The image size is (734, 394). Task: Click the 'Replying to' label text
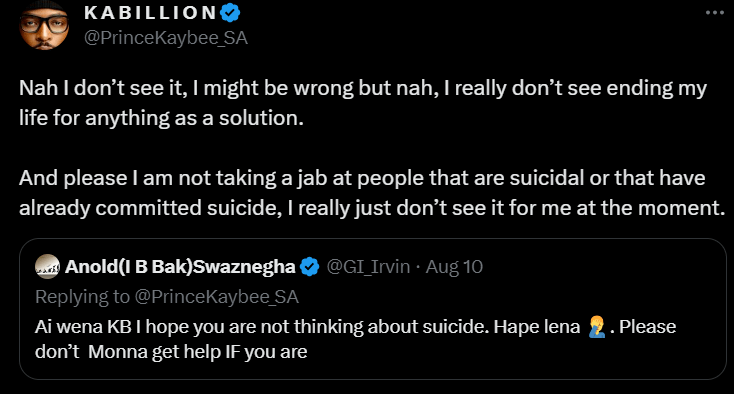pos(82,297)
